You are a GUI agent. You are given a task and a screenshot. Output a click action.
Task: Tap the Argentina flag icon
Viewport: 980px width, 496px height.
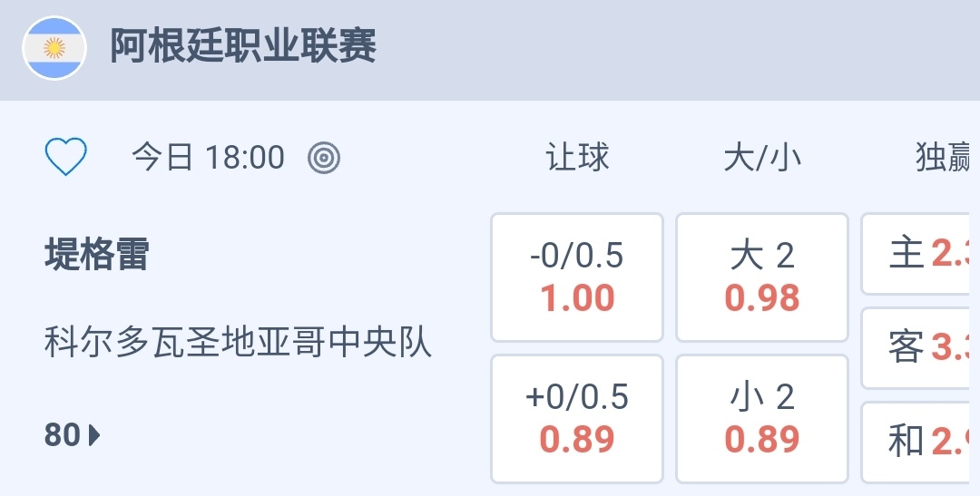[x=54, y=48]
